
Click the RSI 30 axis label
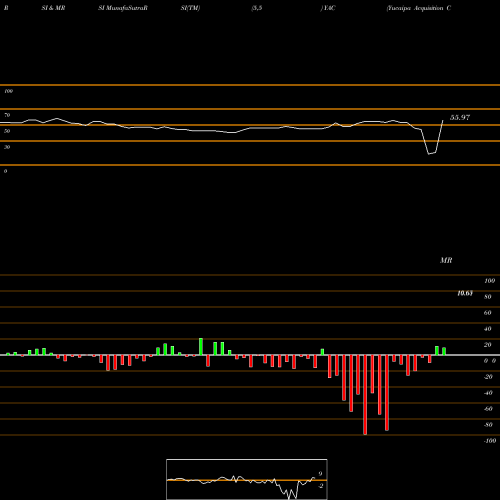click(x=7, y=147)
